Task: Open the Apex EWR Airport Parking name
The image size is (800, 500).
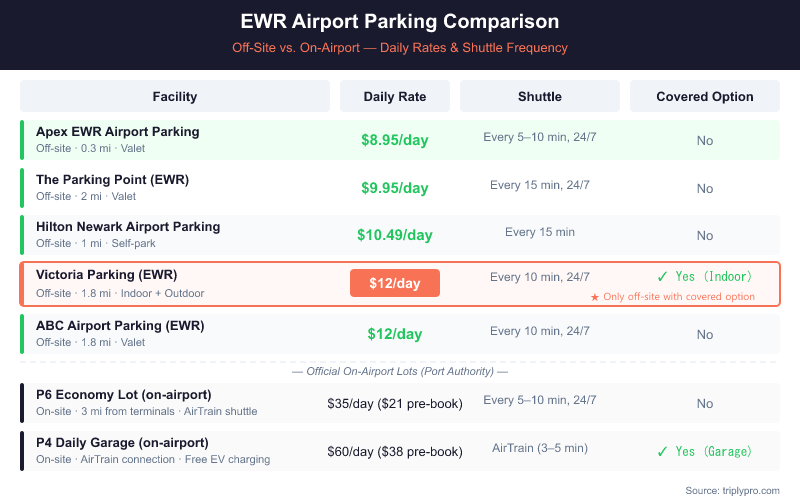Action: click(x=117, y=132)
